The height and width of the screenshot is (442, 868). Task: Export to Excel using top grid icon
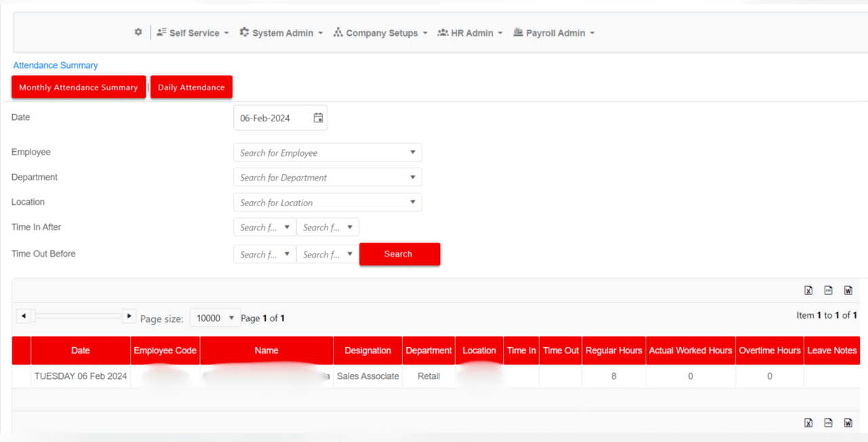(808, 290)
